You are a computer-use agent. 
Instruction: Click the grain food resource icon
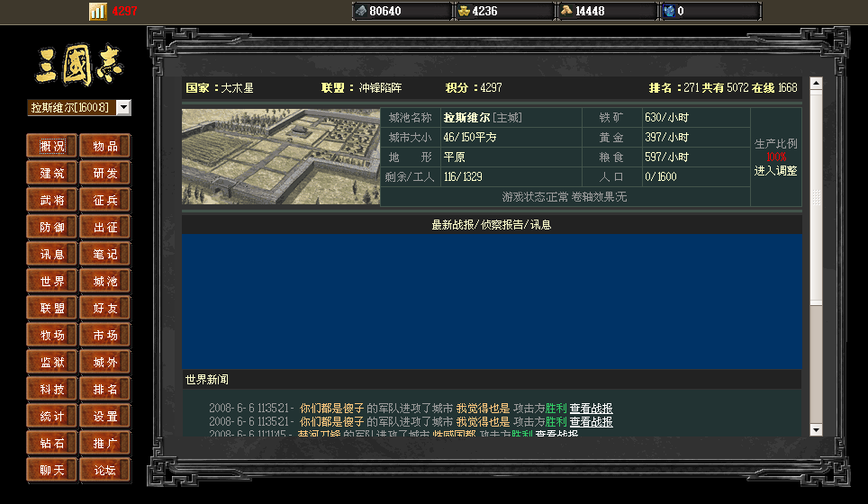(566, 11)
